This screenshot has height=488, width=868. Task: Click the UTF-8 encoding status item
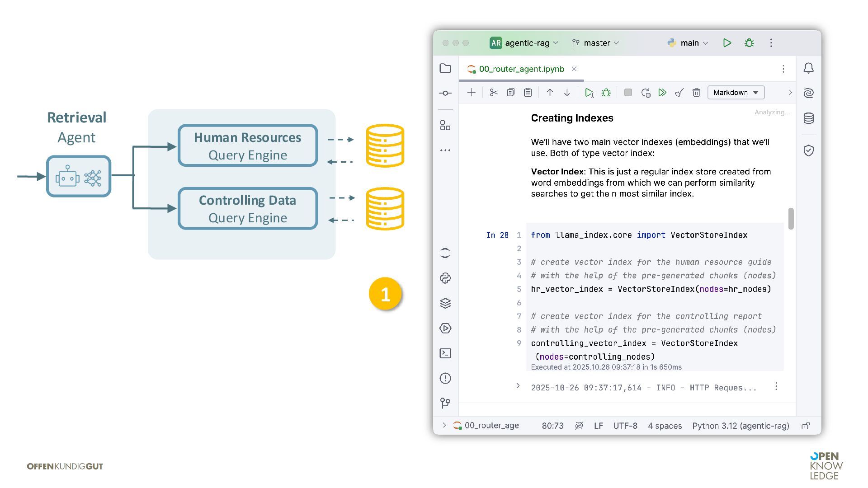[625, 426]
